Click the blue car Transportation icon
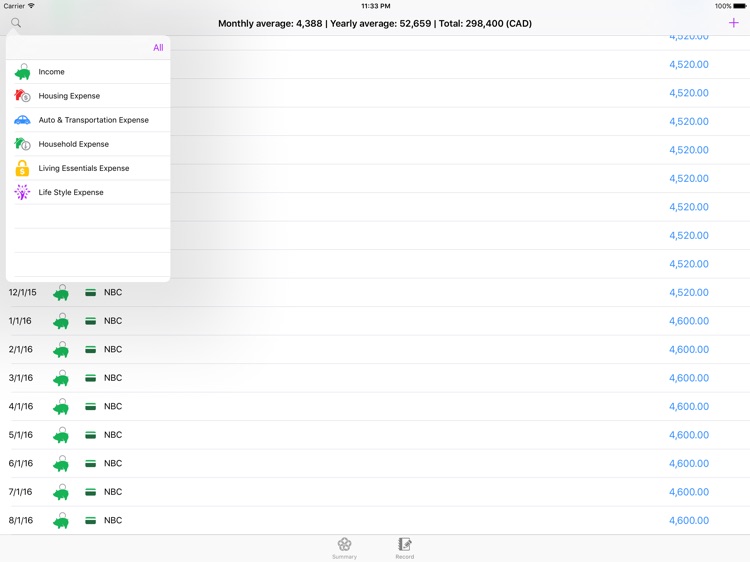 pos(22,120)
